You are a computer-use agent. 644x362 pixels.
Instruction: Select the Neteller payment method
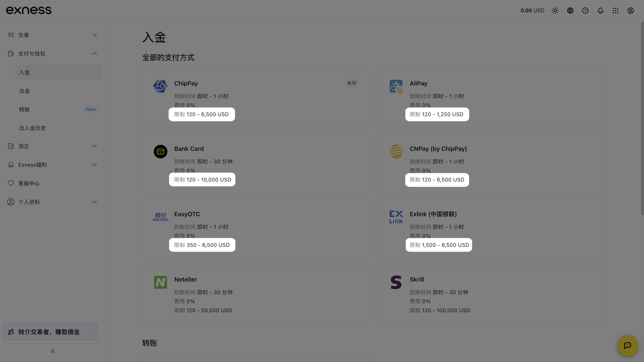(255, 294)
